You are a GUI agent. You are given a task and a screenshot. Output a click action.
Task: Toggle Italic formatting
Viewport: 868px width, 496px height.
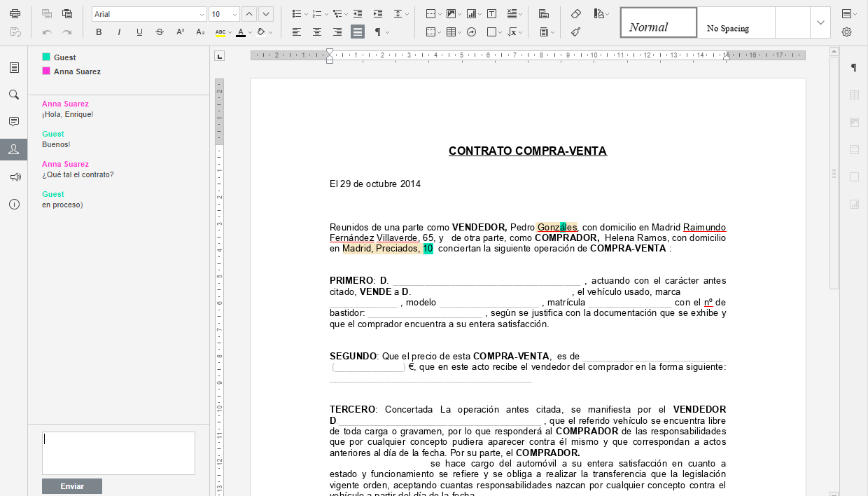coord(119,32)
